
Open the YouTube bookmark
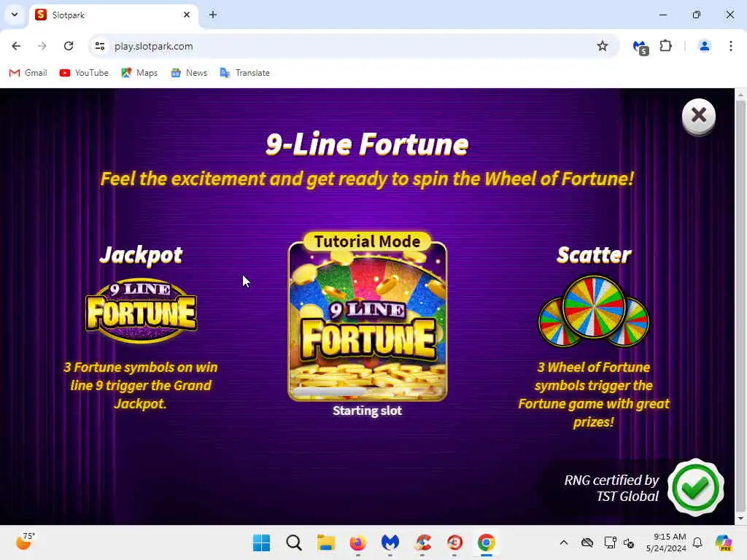click(x=85, y=73)
